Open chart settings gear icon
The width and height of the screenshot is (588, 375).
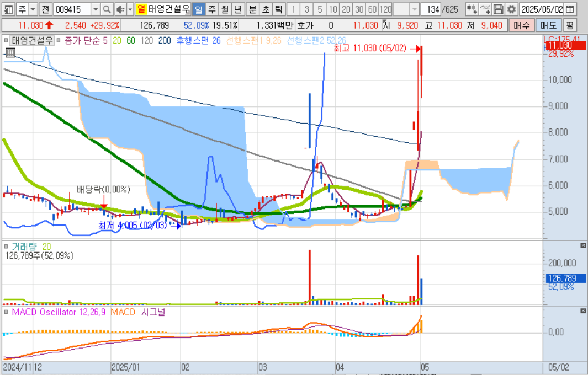tap(511, 9)
